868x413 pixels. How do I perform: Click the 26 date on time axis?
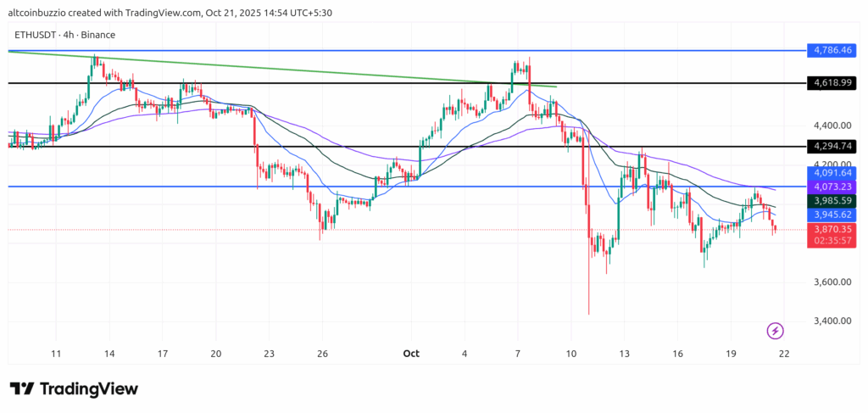point(321,353)
